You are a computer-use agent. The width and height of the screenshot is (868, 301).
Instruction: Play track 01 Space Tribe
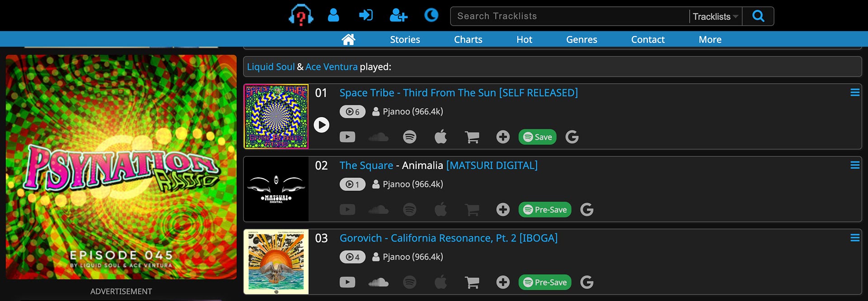[x=321, y=125]
